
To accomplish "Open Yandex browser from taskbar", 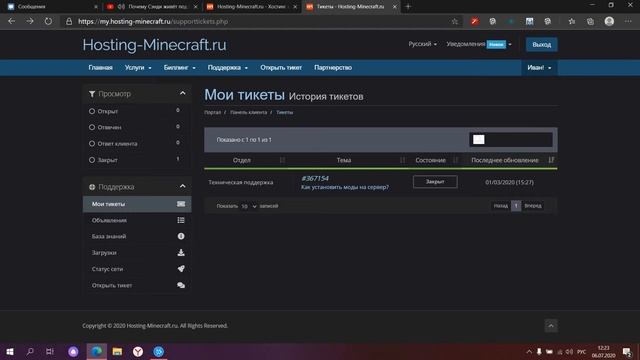I will 138,351.
